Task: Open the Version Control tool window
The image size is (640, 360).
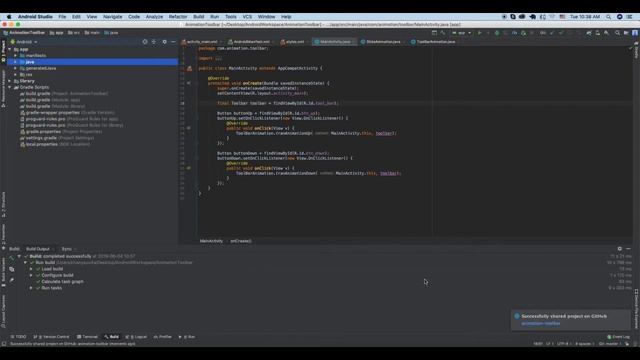Action: [51, 337]
